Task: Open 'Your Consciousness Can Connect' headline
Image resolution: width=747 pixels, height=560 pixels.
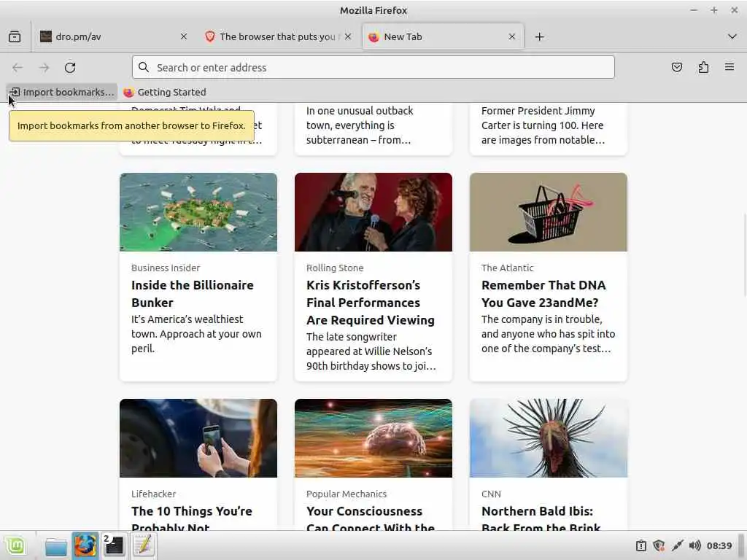Action: click(x=370, y=517)
